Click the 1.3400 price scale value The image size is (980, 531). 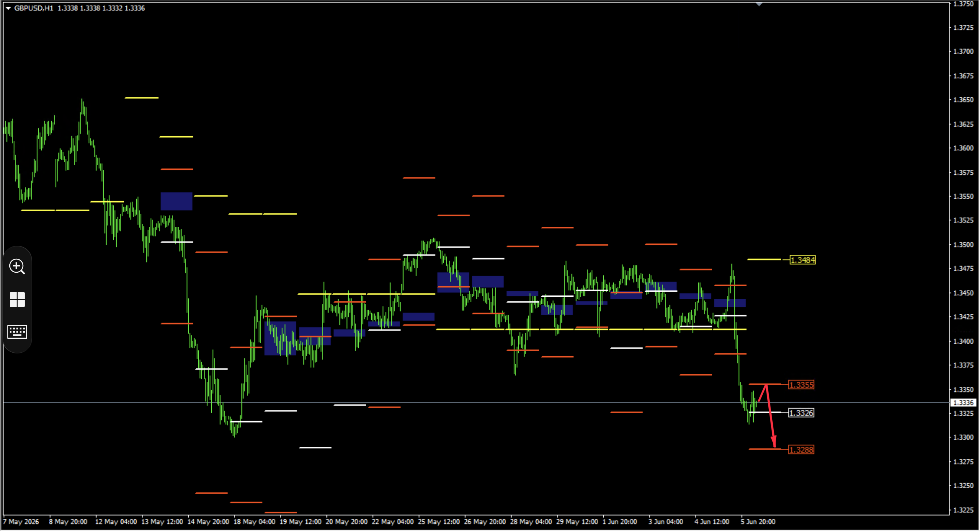click(x=963, y=342)
